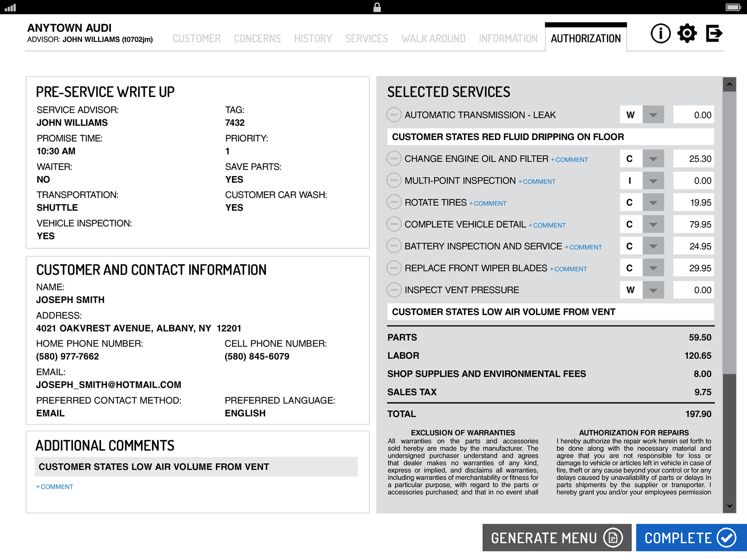The height and width of the screenshot is (560, 747).
Task: Open pay type dropdown for Complete Vehicle Detail
Action: [x=653, y=224]
